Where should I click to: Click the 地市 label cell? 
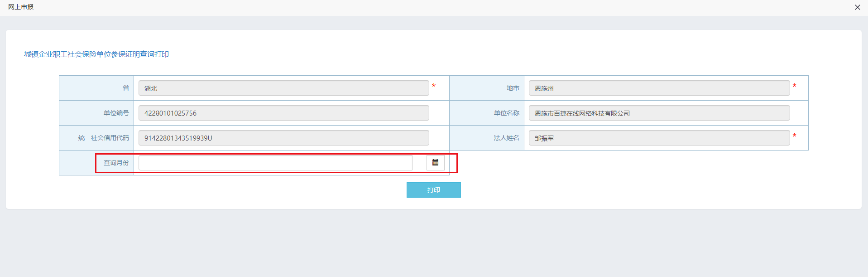coord(513,88)
